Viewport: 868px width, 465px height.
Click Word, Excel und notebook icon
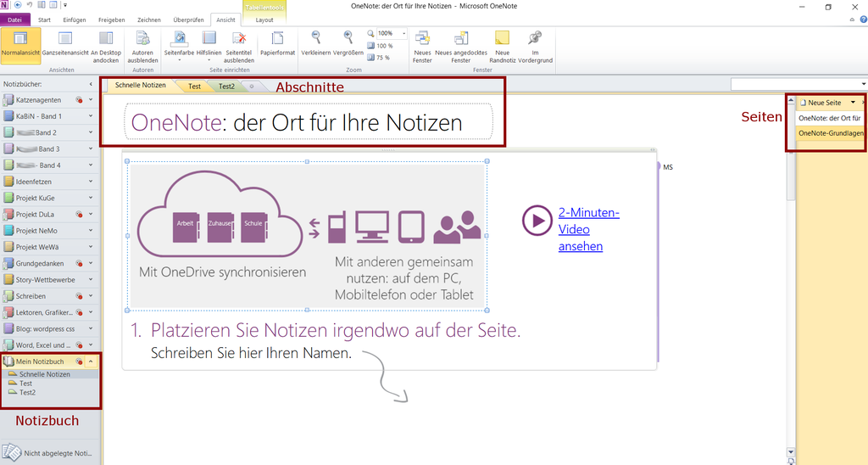pos(8,345)
